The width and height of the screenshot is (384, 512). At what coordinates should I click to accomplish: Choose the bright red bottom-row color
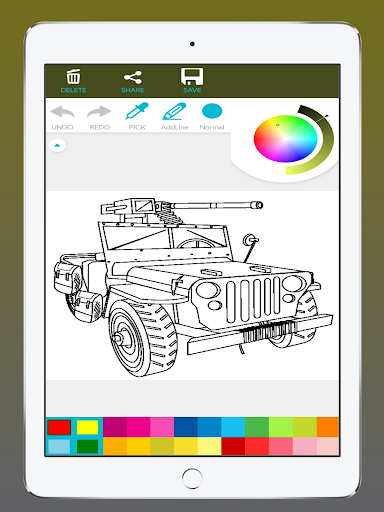[257, 446]
